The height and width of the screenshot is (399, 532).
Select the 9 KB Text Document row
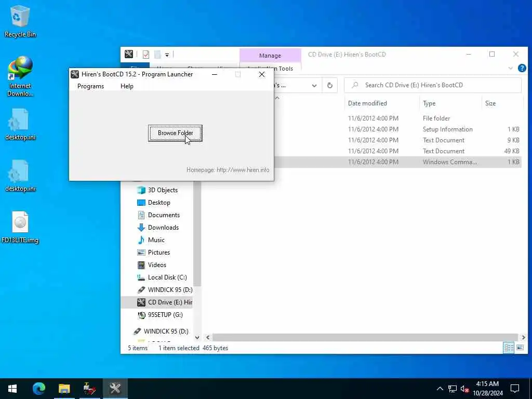pos(397,140)
